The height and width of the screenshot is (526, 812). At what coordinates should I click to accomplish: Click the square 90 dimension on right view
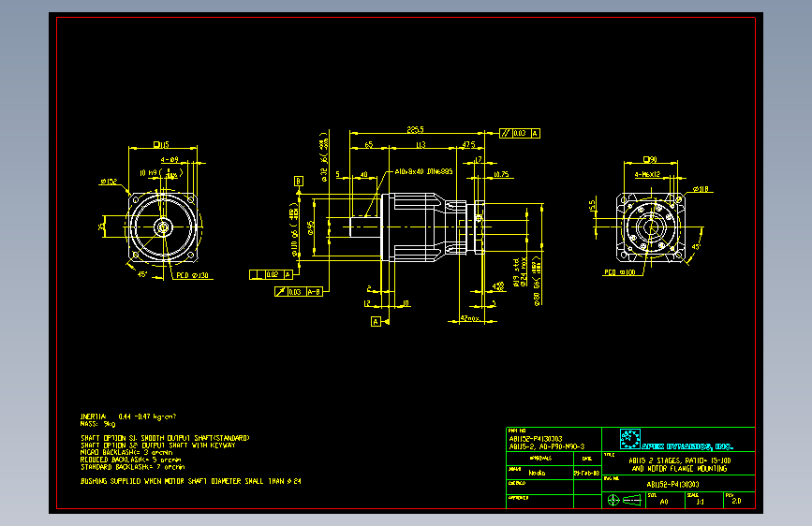650,159
